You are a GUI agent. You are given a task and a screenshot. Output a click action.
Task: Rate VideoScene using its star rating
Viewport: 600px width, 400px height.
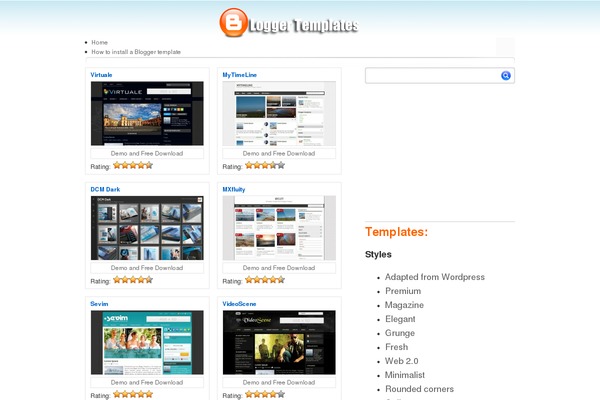[x=265, y=394]
